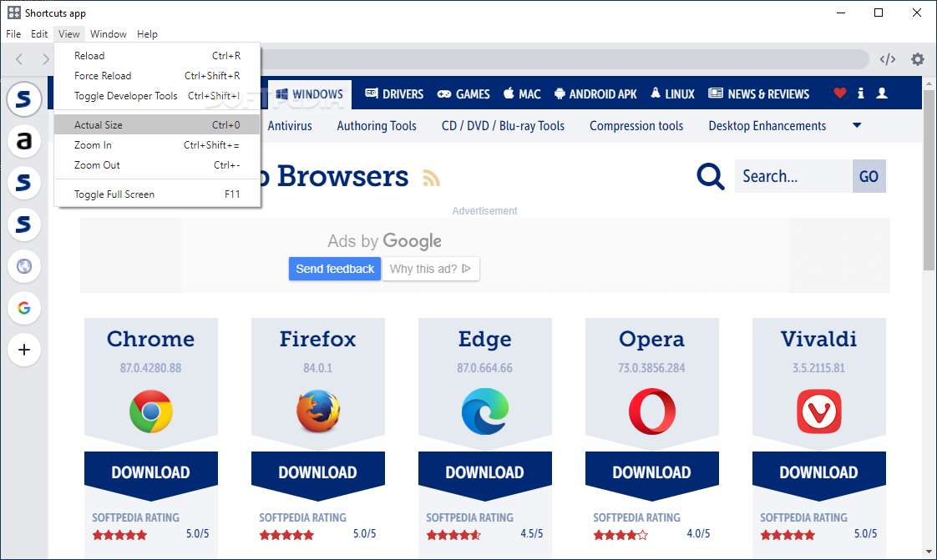Viewport: 937px width, 560px height.
Task: Open the NEWS & REVIEWS section tab
Action: coord(759,93)
